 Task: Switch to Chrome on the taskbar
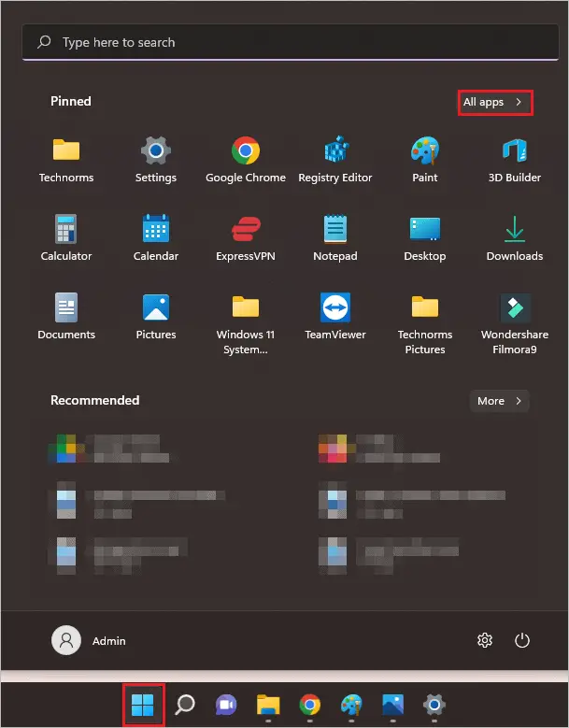(309, 705)
